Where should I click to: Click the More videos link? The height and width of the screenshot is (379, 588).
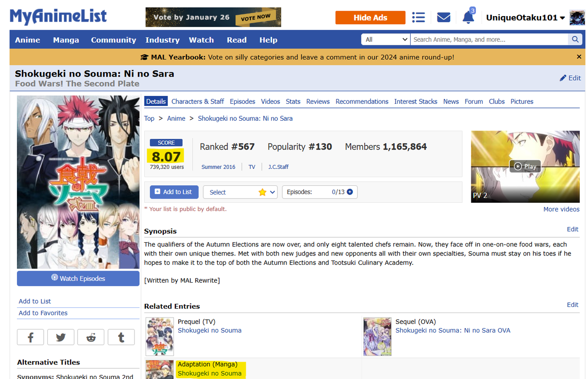[x=561, y=209]
